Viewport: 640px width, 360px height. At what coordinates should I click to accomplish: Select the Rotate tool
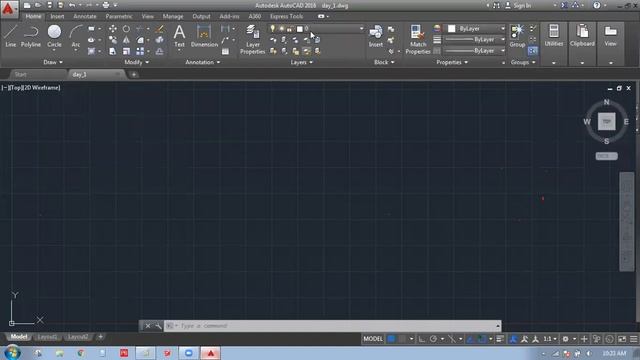[126, 29]
